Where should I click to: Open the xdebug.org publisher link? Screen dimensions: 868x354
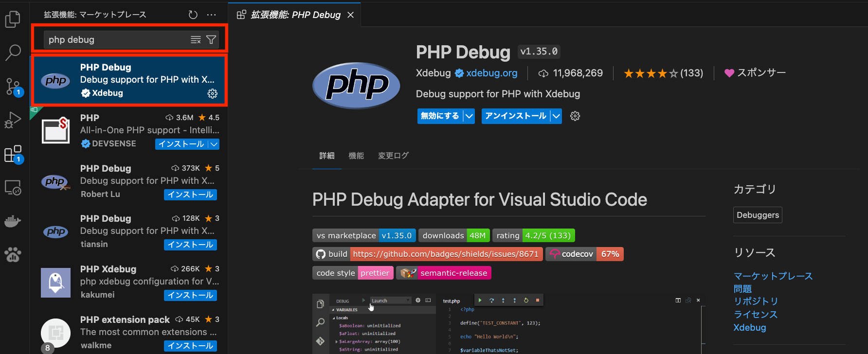[491, 73]
